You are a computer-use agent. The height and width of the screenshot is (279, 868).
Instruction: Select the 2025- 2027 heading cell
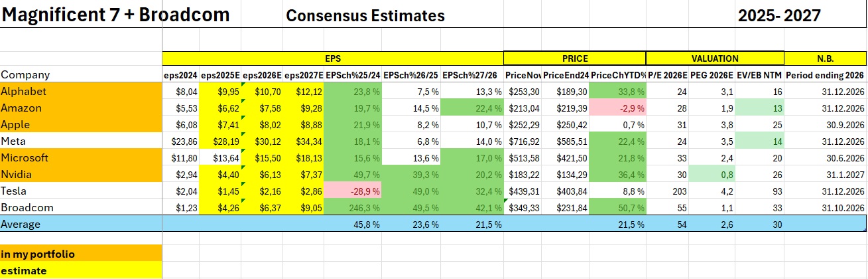point(778,15)
